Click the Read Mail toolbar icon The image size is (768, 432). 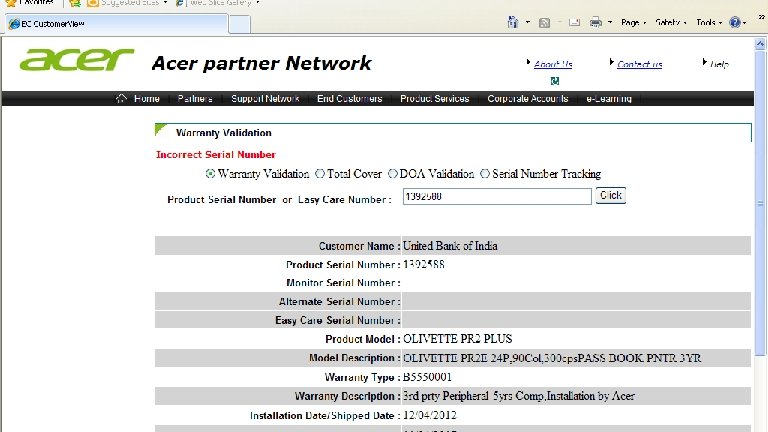tap(575, 23)
